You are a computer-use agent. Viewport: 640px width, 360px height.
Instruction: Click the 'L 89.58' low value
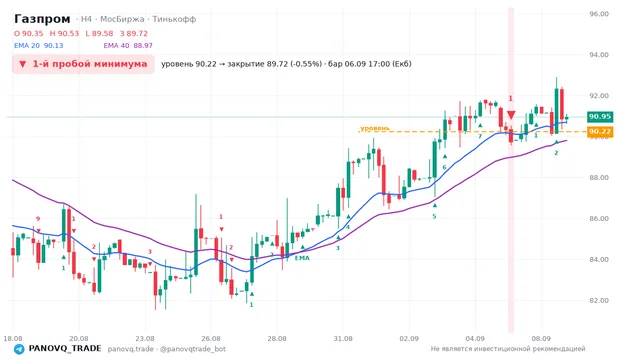(99, 33)
